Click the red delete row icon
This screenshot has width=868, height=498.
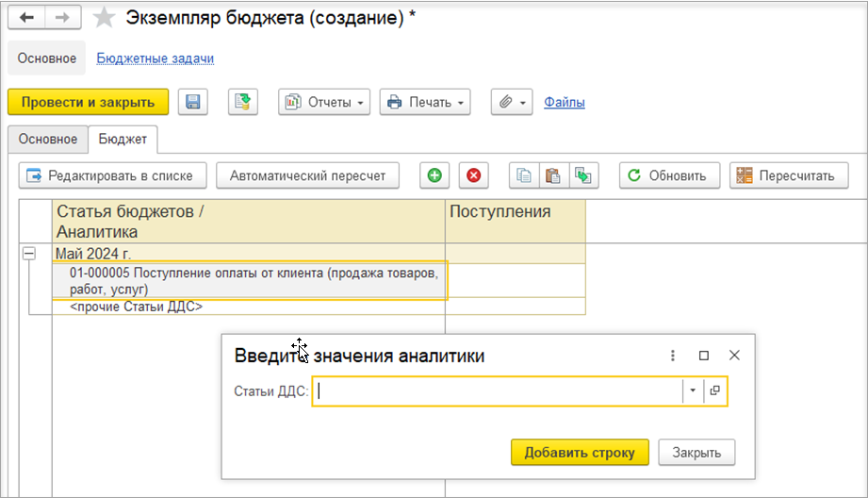tap(473, 175)
